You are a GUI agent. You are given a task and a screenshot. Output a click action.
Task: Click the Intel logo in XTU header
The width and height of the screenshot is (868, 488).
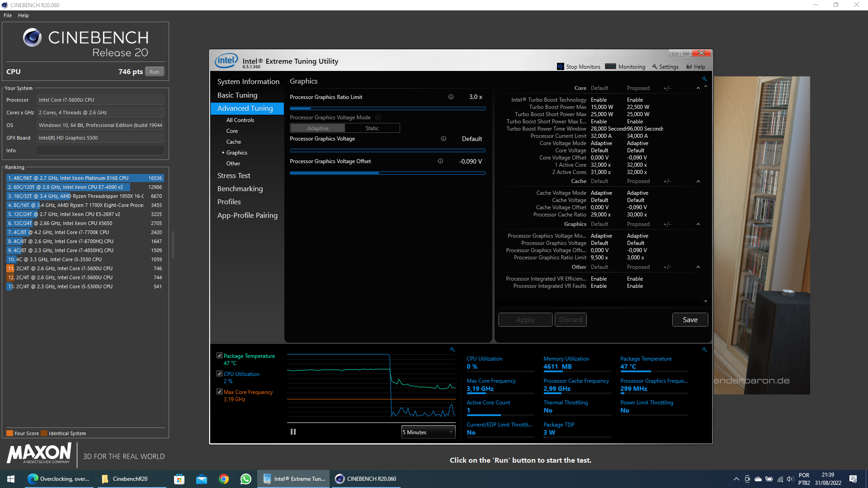tap(226, 61)
